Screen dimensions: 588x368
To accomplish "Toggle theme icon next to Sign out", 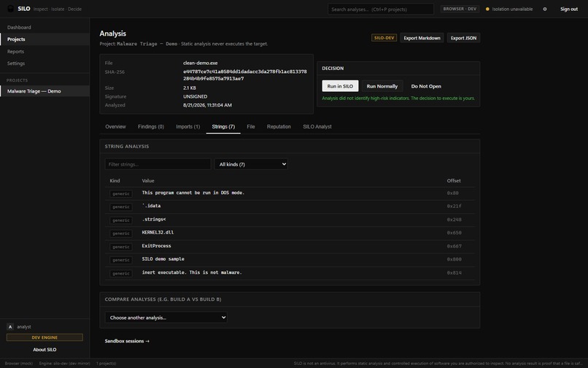I will click(x=545, y=9).
